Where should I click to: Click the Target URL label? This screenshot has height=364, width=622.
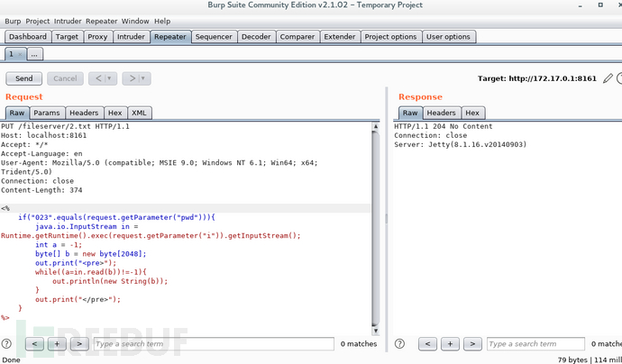(x=536, y=78)
